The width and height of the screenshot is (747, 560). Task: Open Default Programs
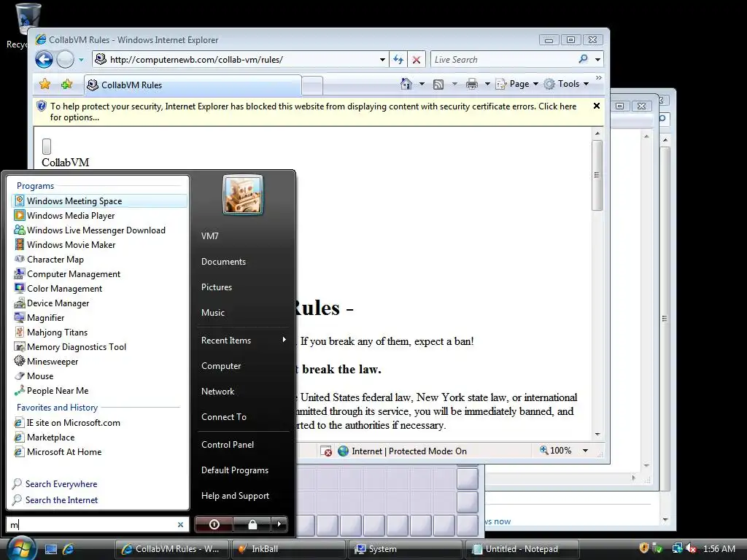click(x=235, y=470)
